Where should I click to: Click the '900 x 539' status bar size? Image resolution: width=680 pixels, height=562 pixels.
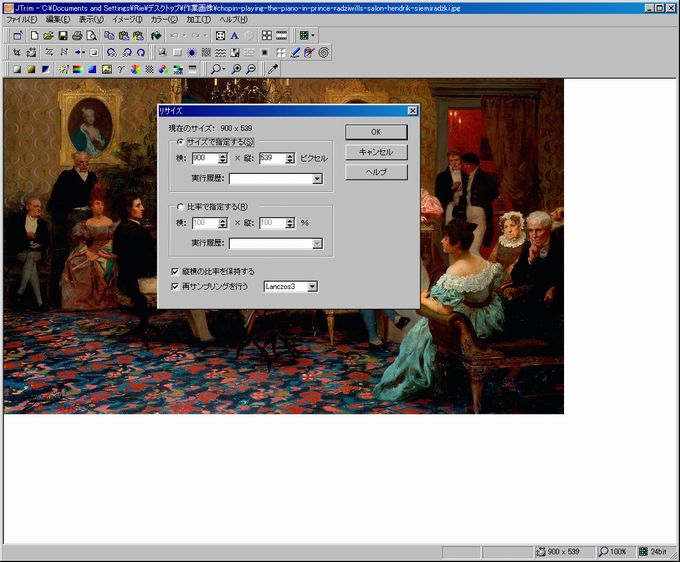pyautogui.click(x=563, y=552)
